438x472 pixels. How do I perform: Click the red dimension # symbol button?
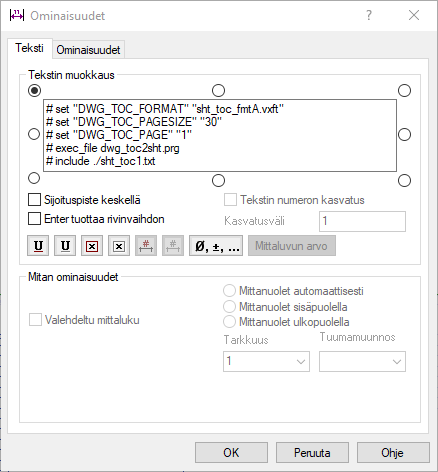point(146,246)
